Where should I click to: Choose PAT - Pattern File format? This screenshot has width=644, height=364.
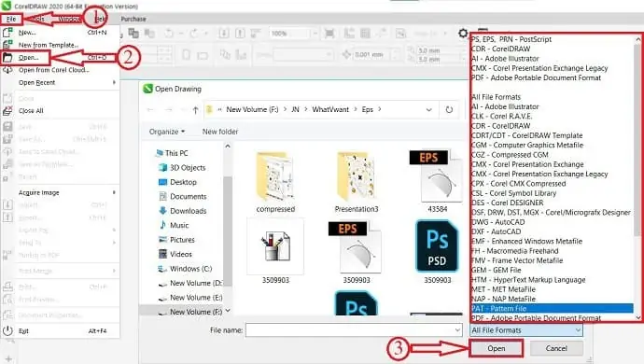(x=552, y=309)
